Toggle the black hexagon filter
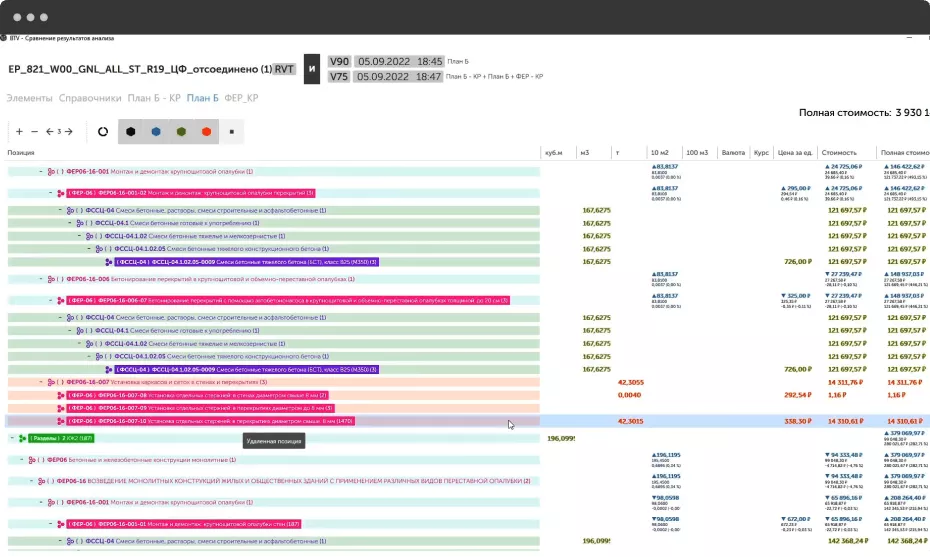The height and width of the screenshot is (557, 930). (x=131, y=131)
